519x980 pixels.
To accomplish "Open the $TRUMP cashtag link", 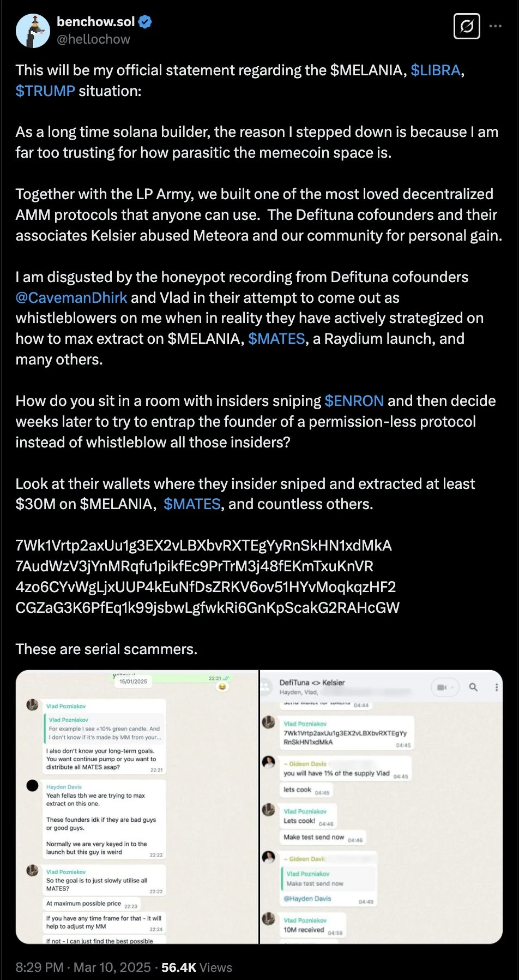I will pos(45,91).
